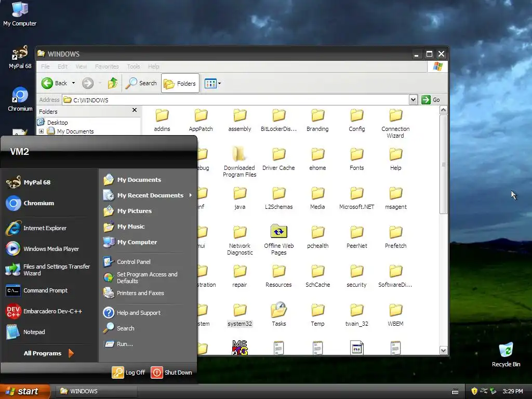Open Search from the Start menu
Viewport: 532px width, 399px height.
[x=119, y=328]
